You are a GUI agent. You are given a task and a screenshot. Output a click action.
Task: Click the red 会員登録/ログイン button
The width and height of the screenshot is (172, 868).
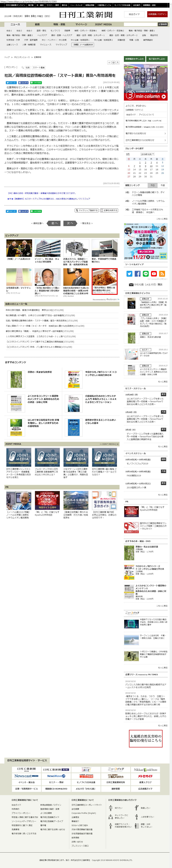click(157, 14)
